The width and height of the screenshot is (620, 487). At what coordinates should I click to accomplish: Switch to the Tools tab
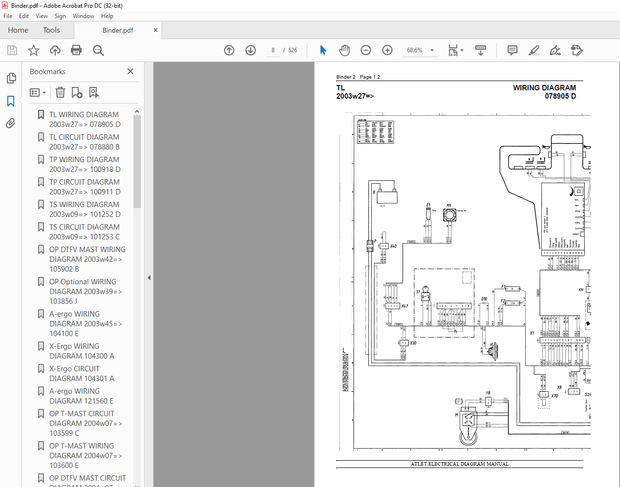pyautogui.click(x=51, y=30)
